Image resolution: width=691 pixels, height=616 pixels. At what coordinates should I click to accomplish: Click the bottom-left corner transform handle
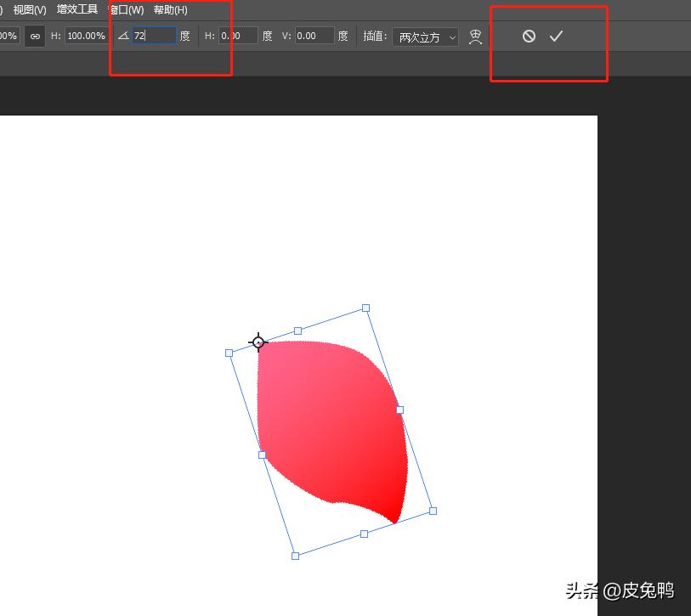click(295, 556)
